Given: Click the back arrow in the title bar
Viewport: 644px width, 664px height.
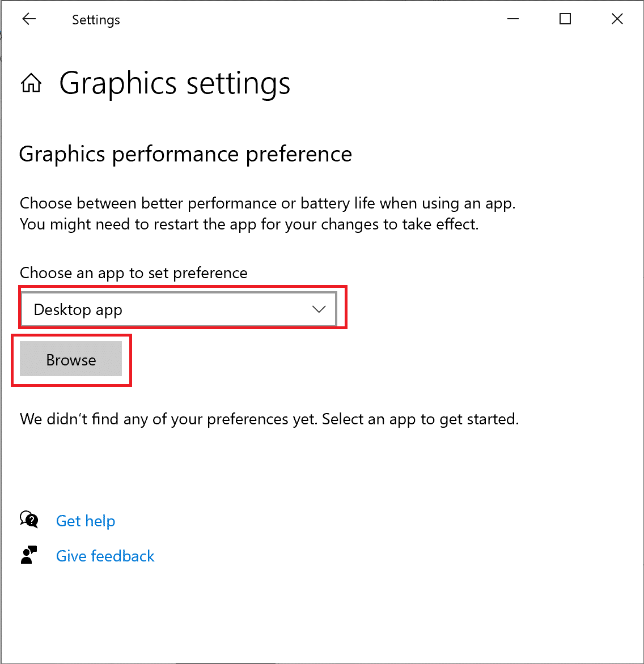Looking at the screenshot, I should pos(28,19).
